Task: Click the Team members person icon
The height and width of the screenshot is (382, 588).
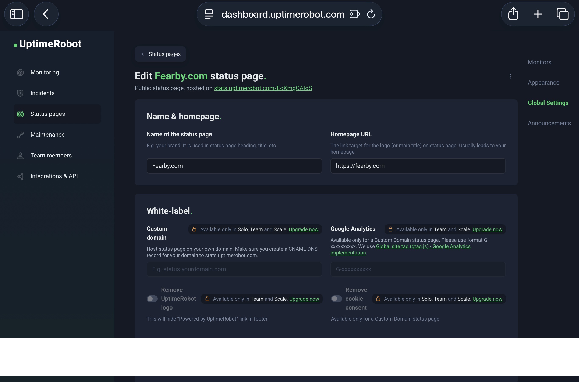Action: 20,156
